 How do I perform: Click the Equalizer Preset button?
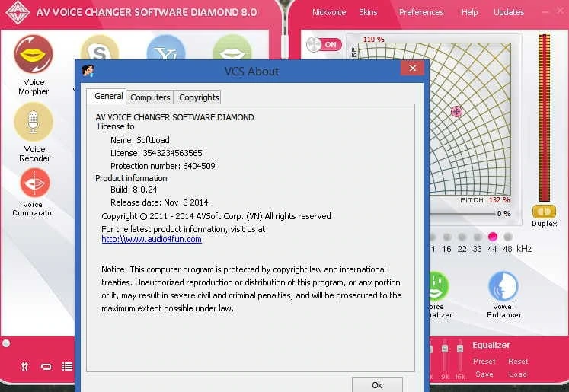[x=484, y=362]
